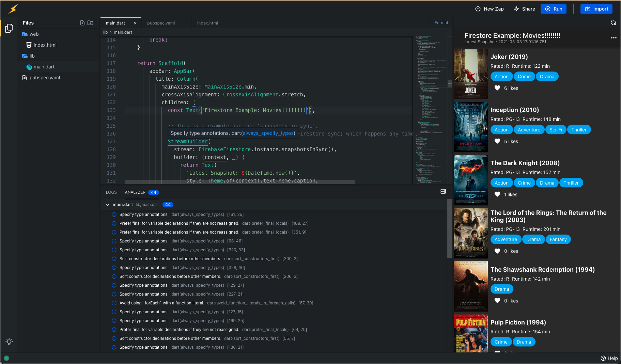Open Help in the bottom-right corner
The height and width of the screenshot is (364, 621).
[609, 358]
